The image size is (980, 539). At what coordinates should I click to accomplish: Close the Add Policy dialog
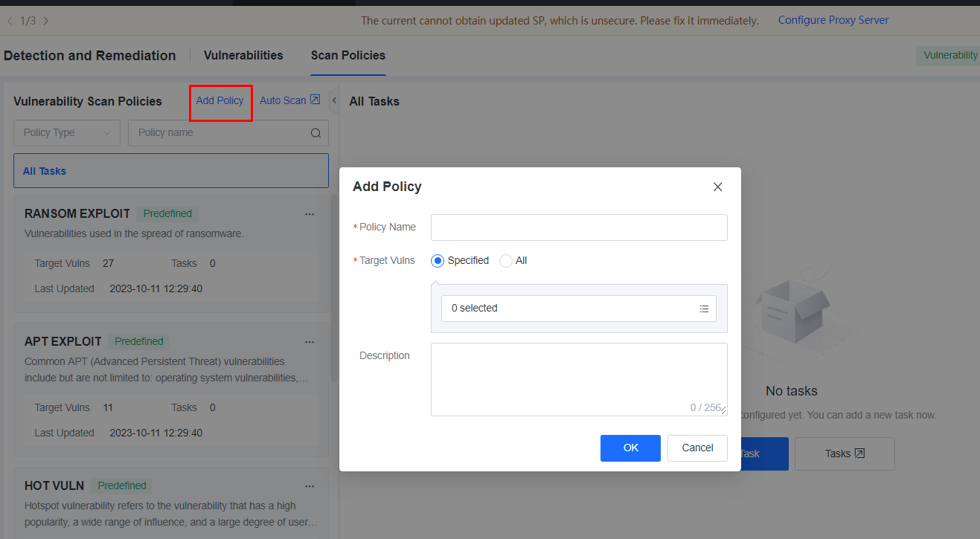(717, 187)
